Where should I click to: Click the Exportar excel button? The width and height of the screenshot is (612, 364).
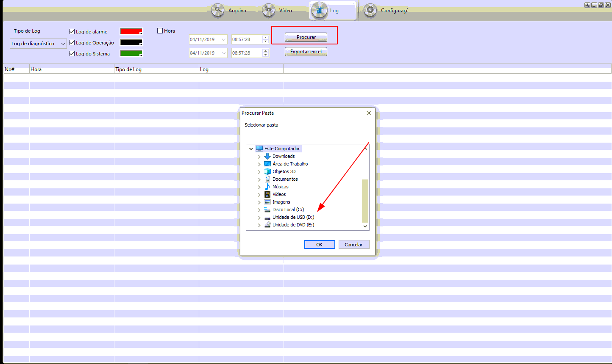(306, 52)
